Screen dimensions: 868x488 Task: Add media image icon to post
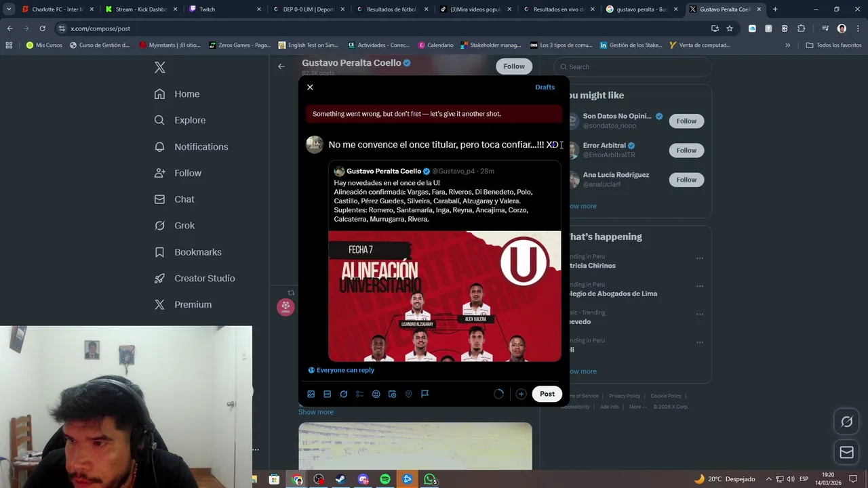coord(311,394)
